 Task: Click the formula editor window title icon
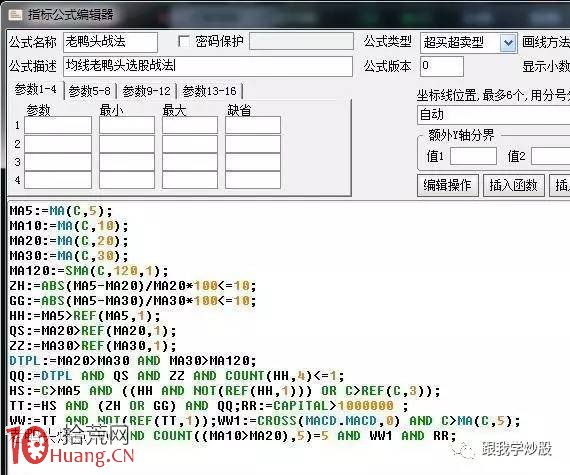(15, 15)
